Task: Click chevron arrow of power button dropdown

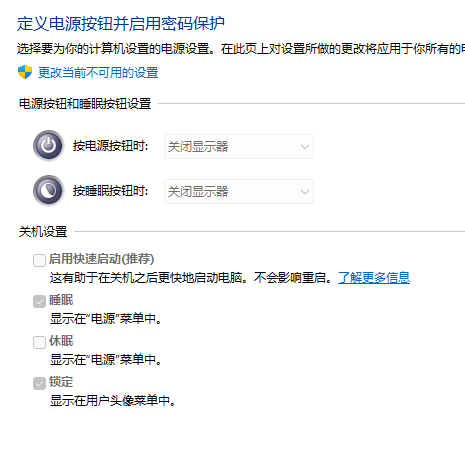Action: (x=305, y=147)
